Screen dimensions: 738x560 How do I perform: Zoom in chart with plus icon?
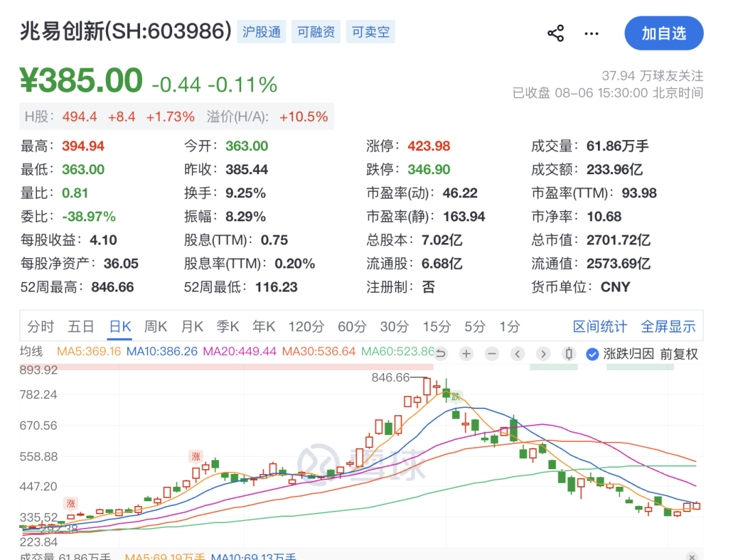(466, 354)
